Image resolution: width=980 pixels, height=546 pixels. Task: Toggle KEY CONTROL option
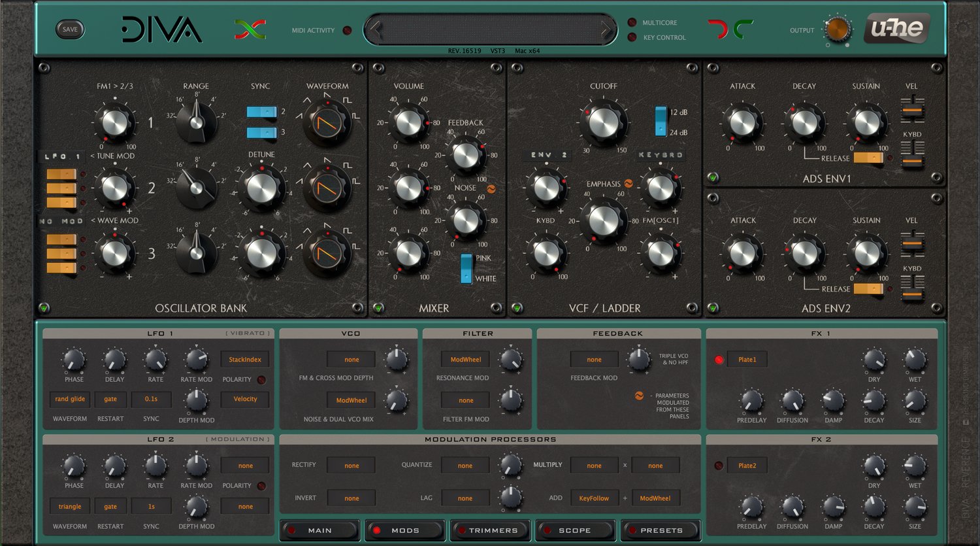tap(632, 37)
